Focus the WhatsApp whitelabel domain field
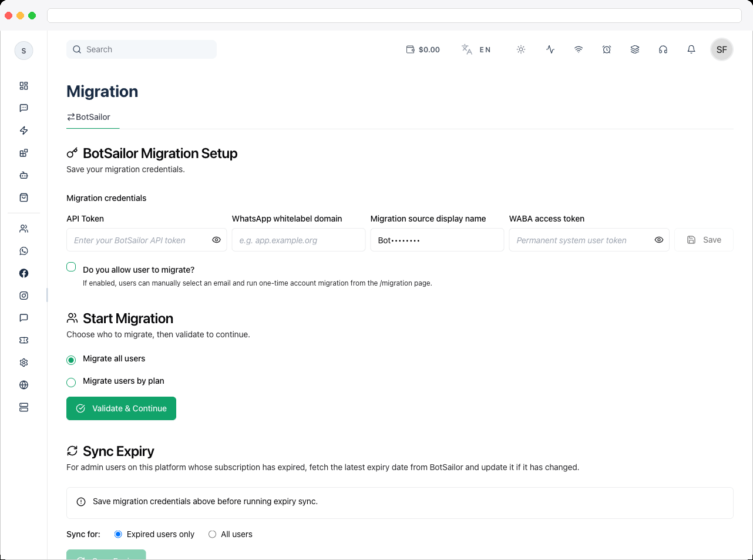 pos(298,240)
